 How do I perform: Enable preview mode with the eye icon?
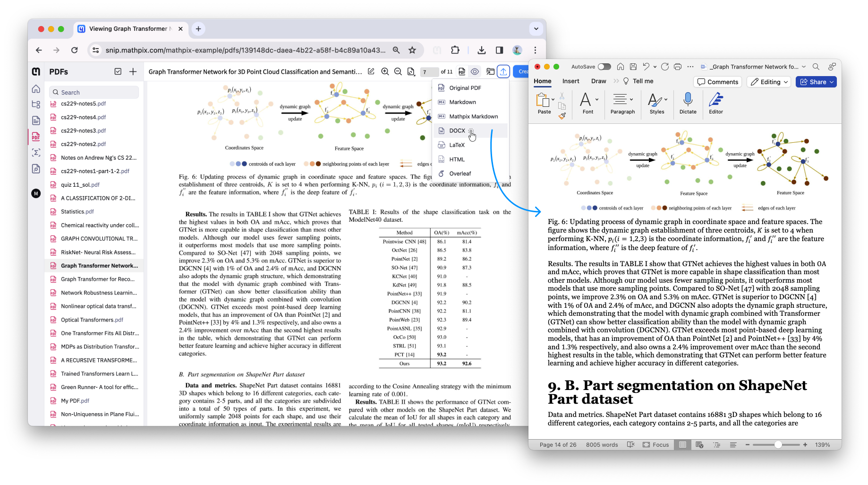(475, 71)
